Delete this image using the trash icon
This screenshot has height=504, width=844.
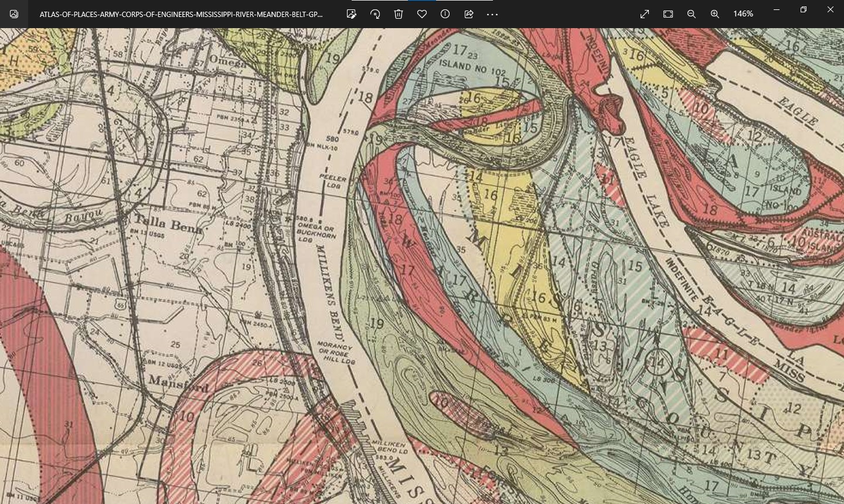coord(399,14)
